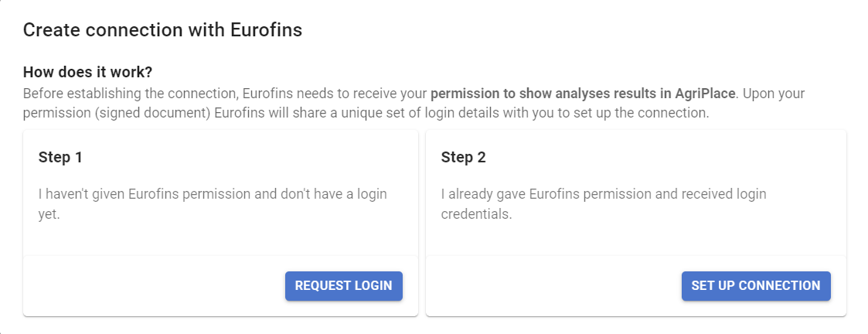Click empty footer area left of SET UP CONNECTION
Viewport: 868px width, 334px height.
pos(553,286)
